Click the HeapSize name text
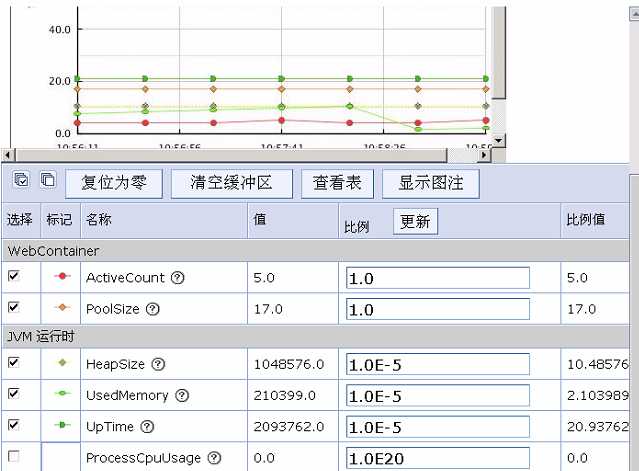This screenshot has height=471, width=639. pos(115,364)
